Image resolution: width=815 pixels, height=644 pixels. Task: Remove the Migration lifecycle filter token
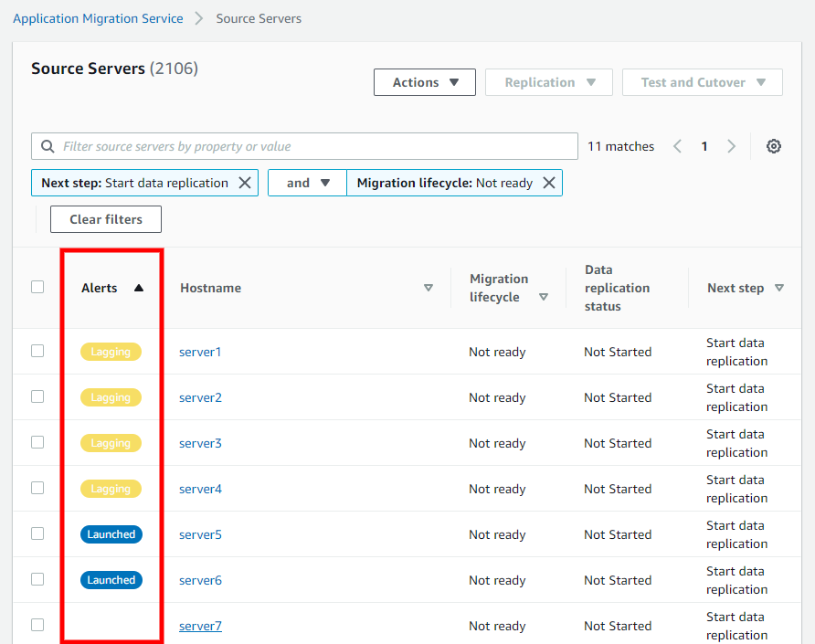(549, 183)
